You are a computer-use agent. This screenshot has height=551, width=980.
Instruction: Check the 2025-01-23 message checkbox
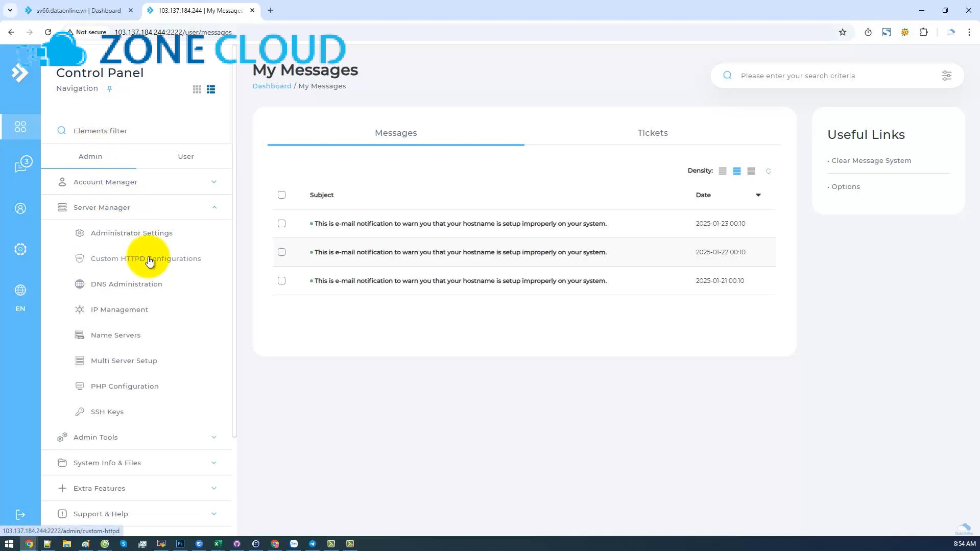point(281,223)
